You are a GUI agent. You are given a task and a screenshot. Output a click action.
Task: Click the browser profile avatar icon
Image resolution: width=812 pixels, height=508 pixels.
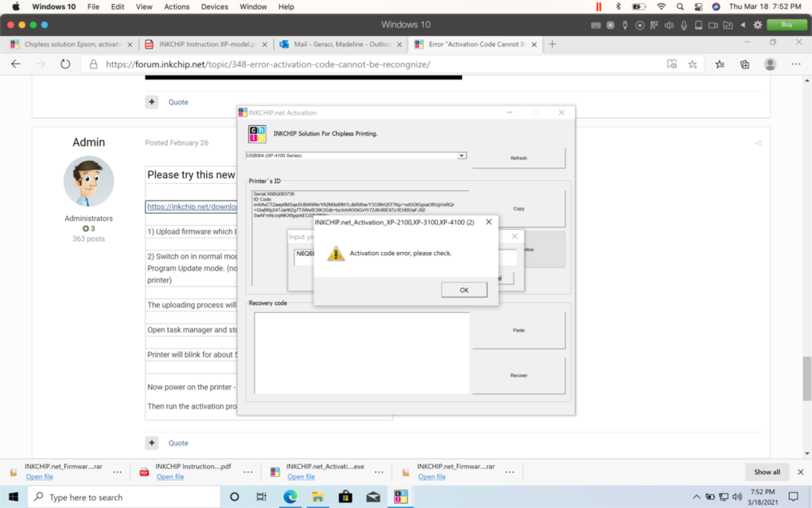770,63
